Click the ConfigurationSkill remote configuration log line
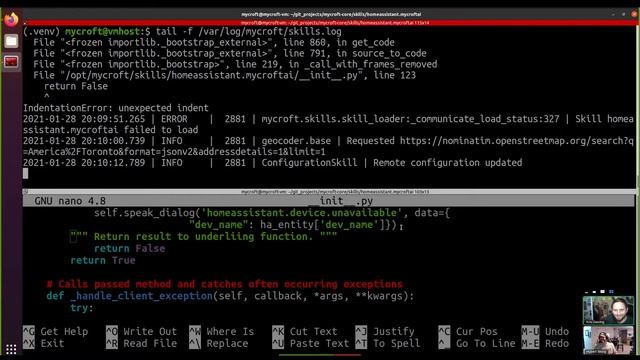640x360 pixels. click(x=272, y=162)
